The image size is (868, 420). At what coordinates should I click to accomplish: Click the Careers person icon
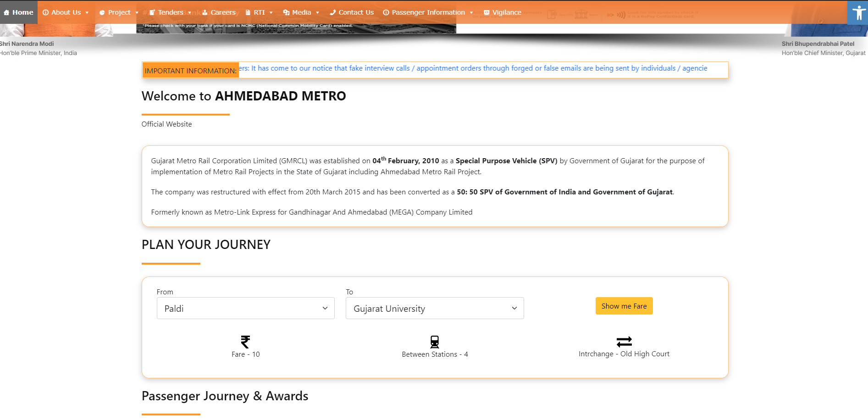[x=205, y=13]
